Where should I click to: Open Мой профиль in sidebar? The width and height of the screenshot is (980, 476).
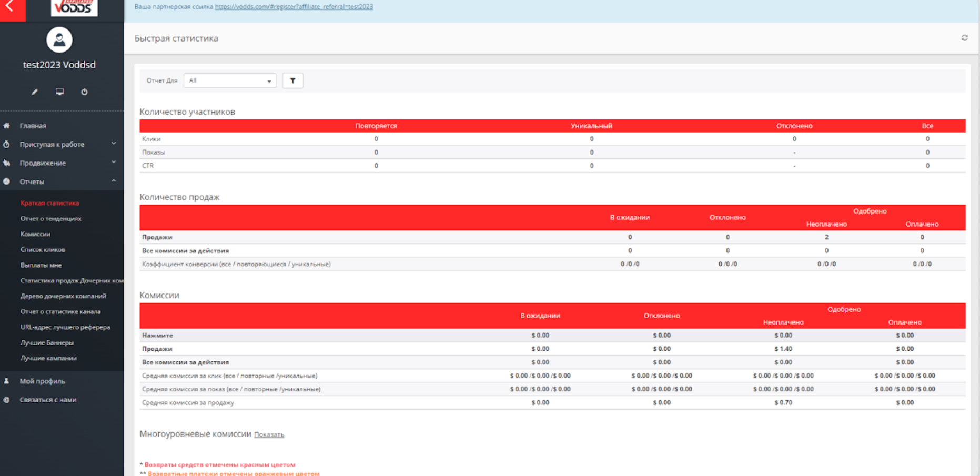coord(43,381)
